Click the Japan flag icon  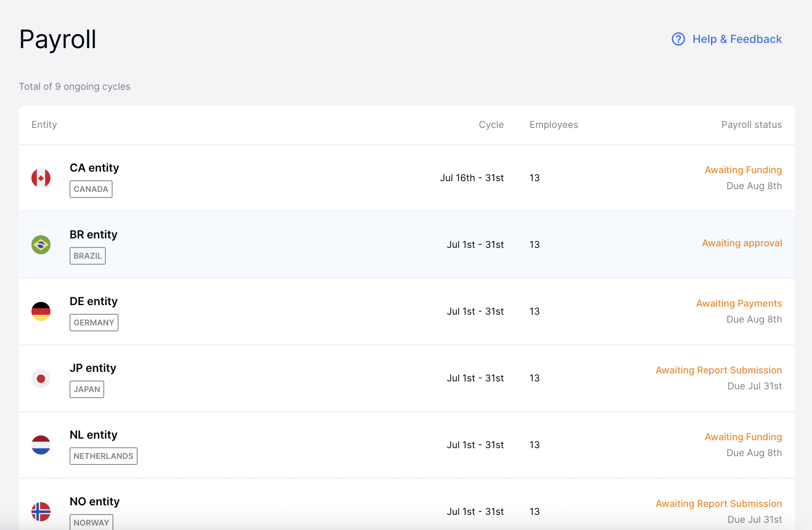[x=41, y=378]
